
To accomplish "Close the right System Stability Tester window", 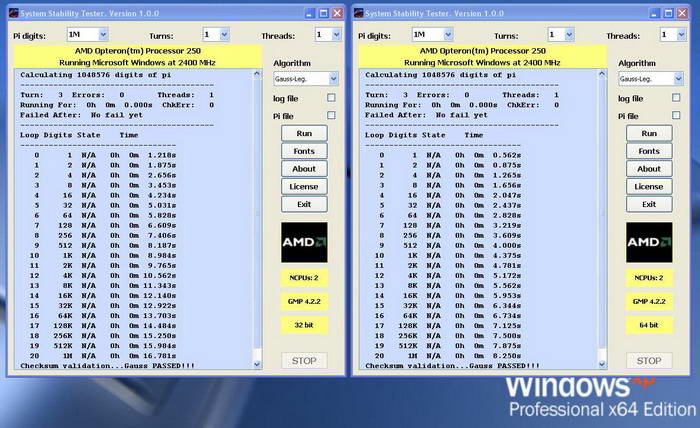I will (x=682, y=13).
